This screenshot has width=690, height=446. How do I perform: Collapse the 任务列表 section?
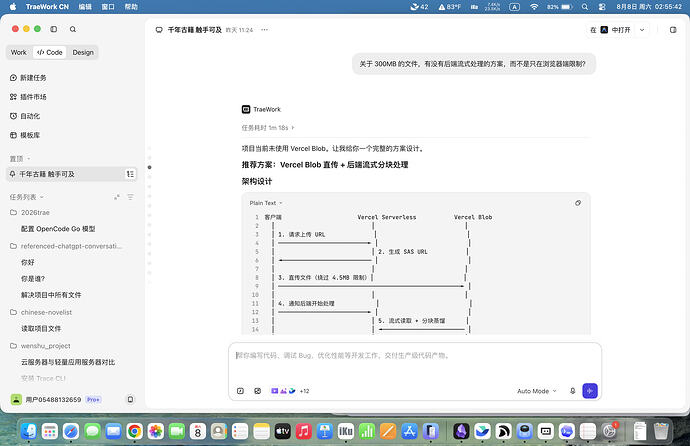(x=26, y=197)
